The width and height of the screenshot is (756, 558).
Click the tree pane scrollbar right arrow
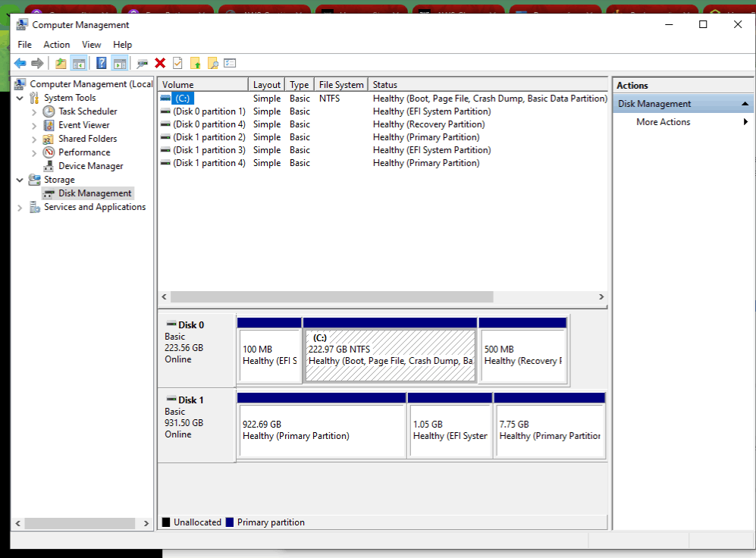[146, 523]
